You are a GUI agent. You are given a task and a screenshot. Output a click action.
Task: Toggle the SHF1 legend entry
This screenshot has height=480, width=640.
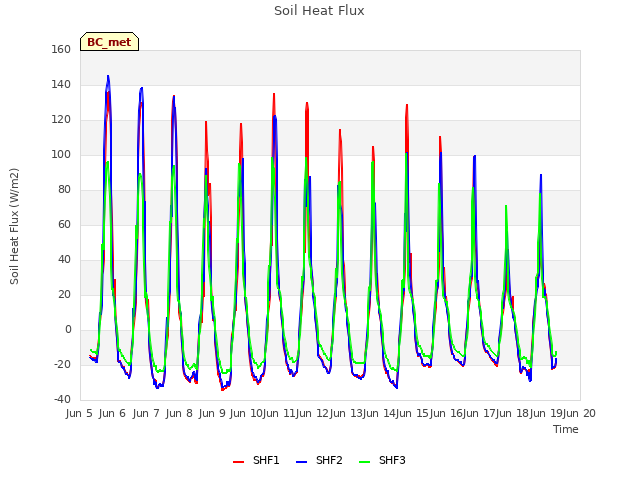pos(256,460)
